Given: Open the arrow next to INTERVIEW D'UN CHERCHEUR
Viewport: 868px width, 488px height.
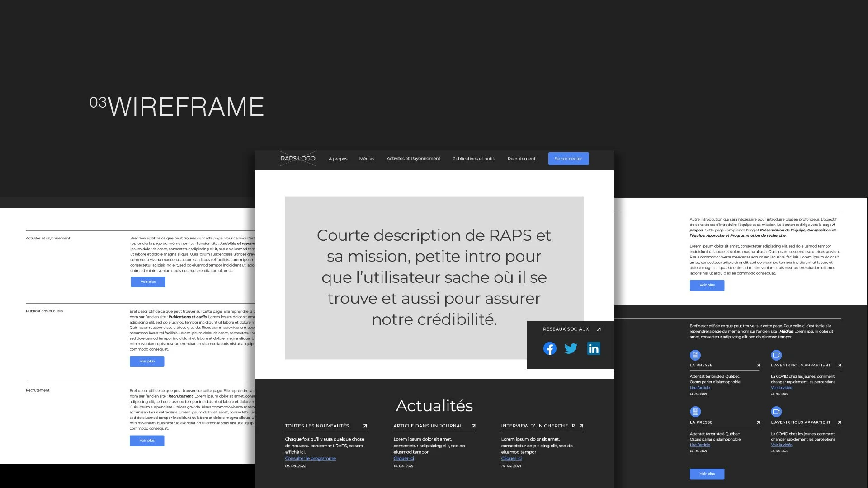Looking at the screenshot, I should (580, 426).
